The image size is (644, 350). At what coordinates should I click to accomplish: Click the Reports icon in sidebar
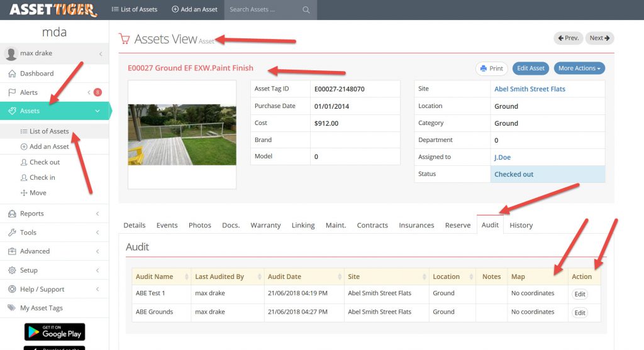[x=12, y=214]
